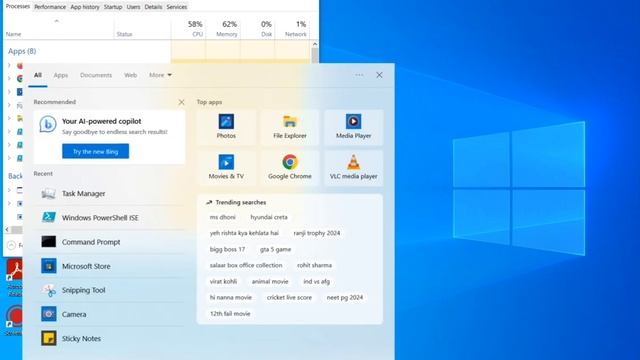Launch Windows PowerShell ISE recent item
Image resolution: width=640 pixels, height=360 pixels.
[109, 218]
